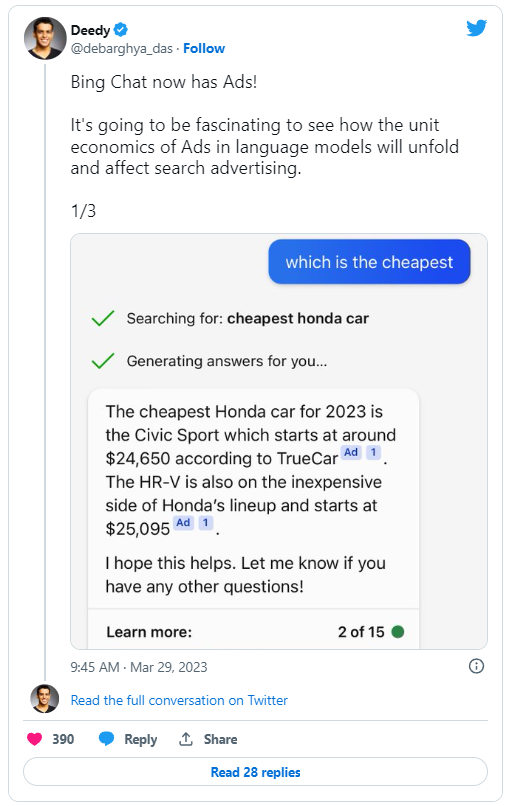Open the tweet info circle icon
The height and width of the screenshot is (806, 510).
coord(476,666)
